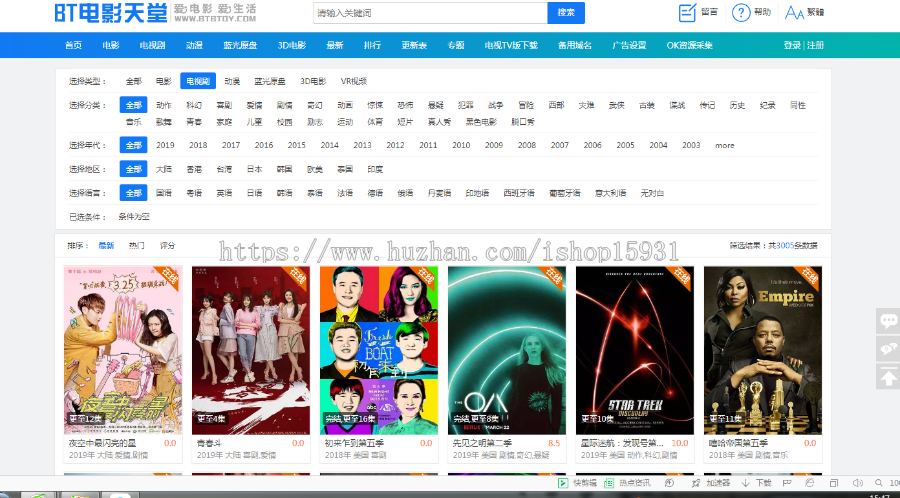Select the 真人秀 genre filter

[439, 122]
